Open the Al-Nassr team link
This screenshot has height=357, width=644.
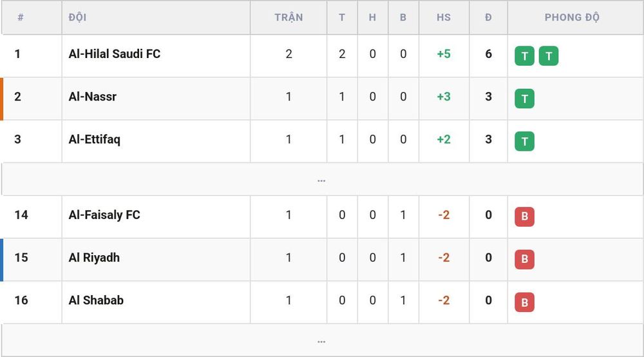click(x=92, y=97)
